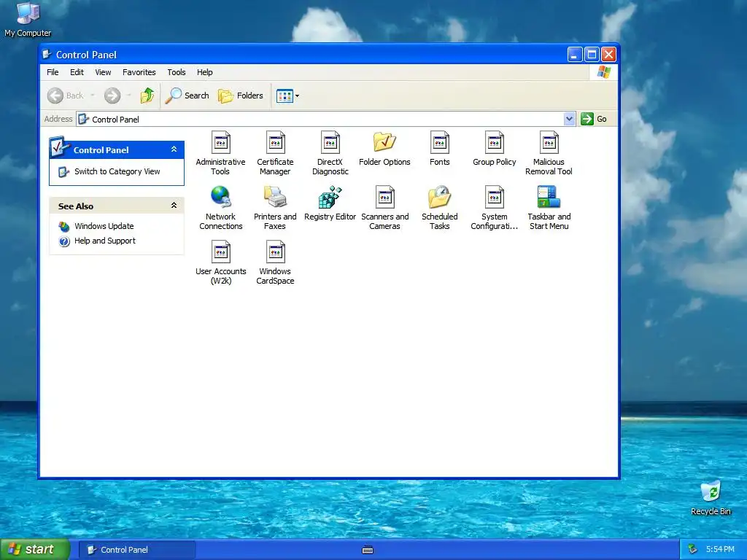
Task: Click the Start button
Action: coord(34,550)
